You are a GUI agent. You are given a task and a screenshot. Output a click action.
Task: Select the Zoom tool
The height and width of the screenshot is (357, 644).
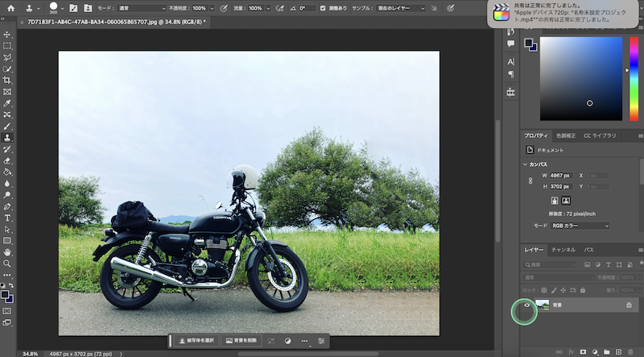tap(7, 264)
